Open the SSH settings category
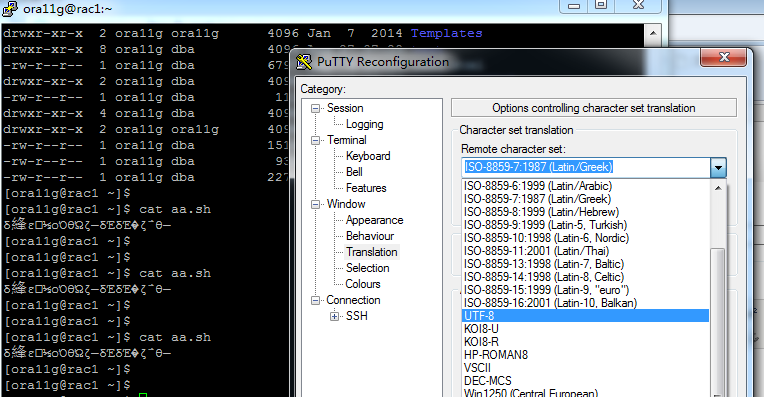The image size is (764, 397). coord(357,316)
